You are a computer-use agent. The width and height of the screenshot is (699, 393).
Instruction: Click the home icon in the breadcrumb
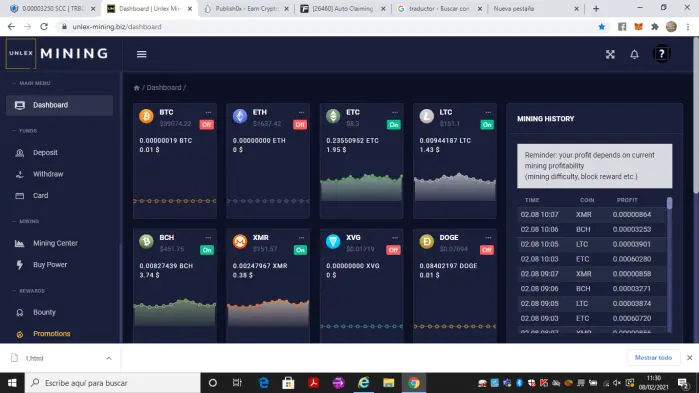136,88
